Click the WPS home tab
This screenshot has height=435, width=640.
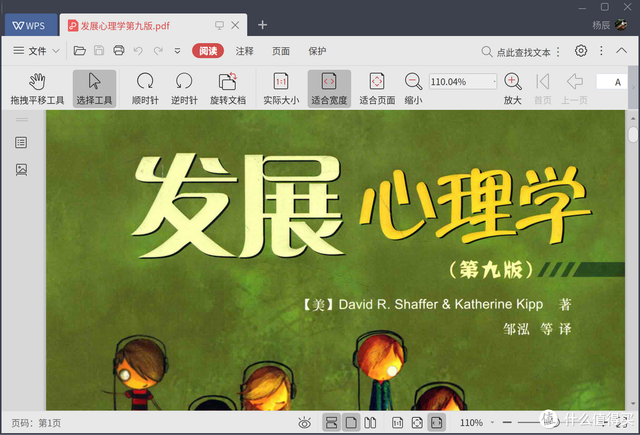29,26
